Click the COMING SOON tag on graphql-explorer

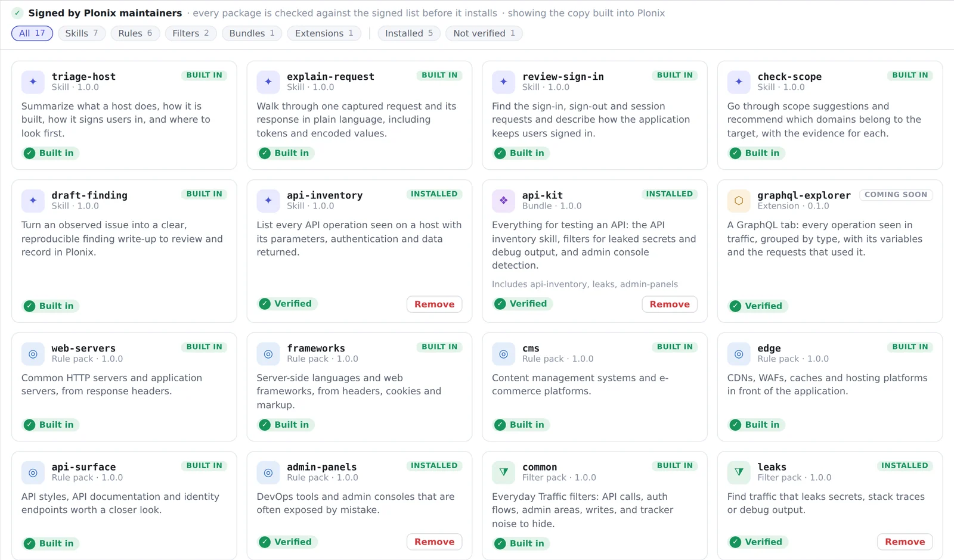point(896,195)
